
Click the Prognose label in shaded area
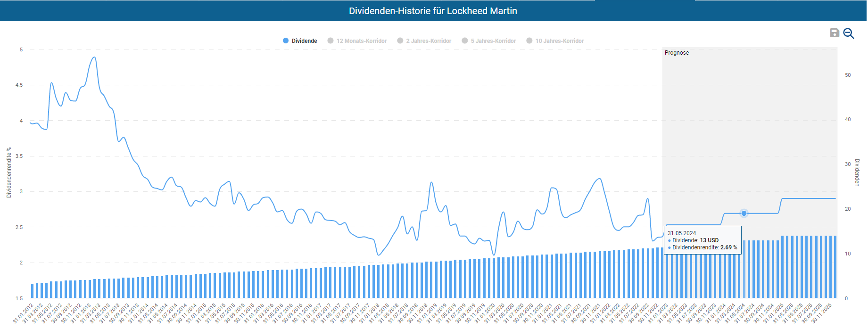pos(677,53)
